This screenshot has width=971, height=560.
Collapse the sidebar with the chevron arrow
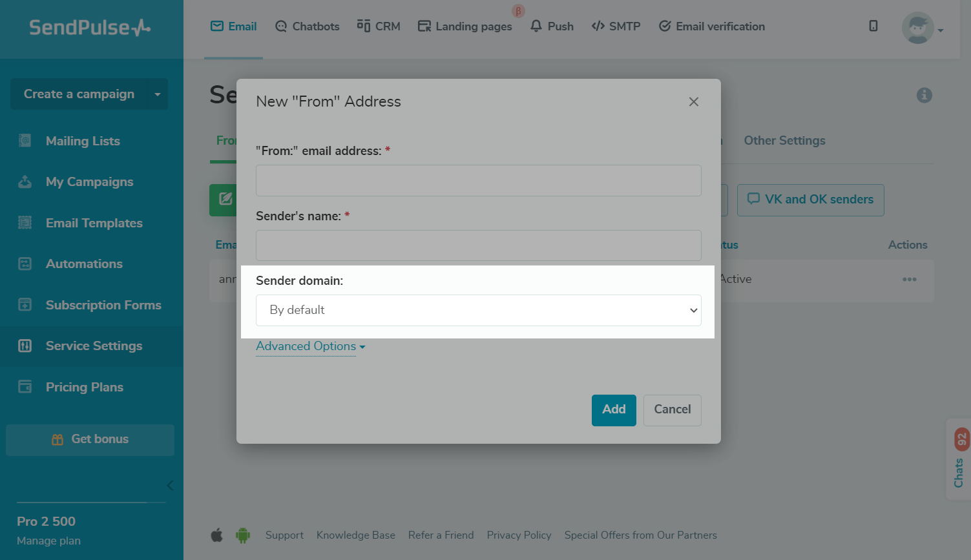pos(170,486)
